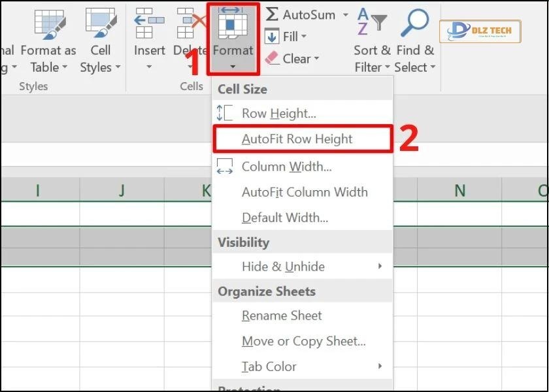Image resolution: width=549 pixels, height=392 pixels.
Task: Open the Fill tool
Action: point(286,36)
